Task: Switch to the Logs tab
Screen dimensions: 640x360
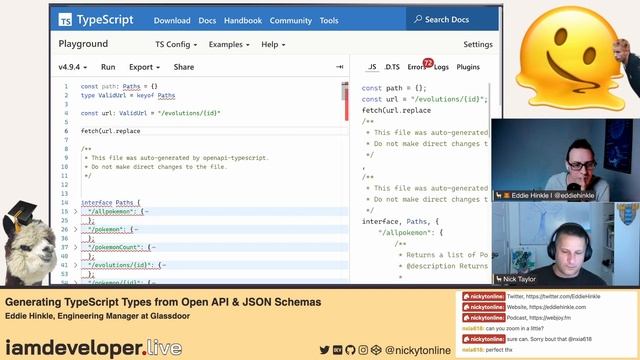Action: pyautogui.click(x=441, y=67)
